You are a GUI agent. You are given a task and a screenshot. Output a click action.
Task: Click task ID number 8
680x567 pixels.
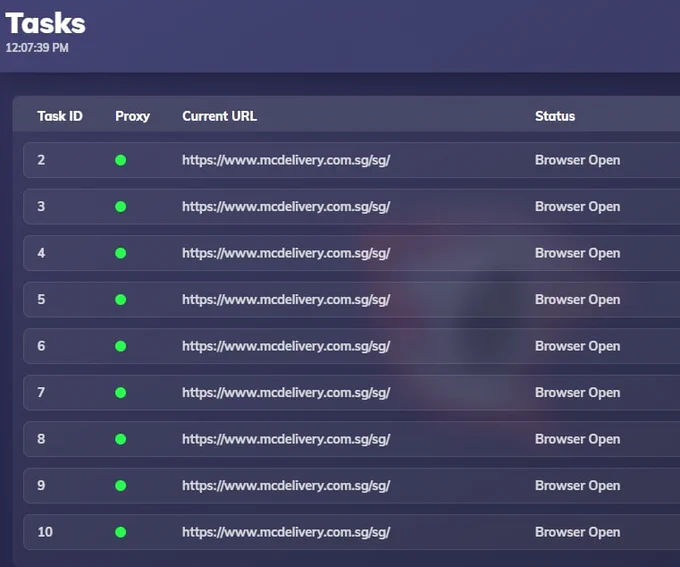coord(41,439)
